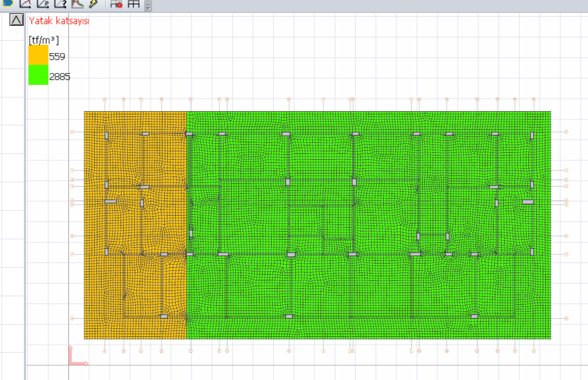Open the plain table grid icon
Screen dimensions: 588x380
point(134,4)
